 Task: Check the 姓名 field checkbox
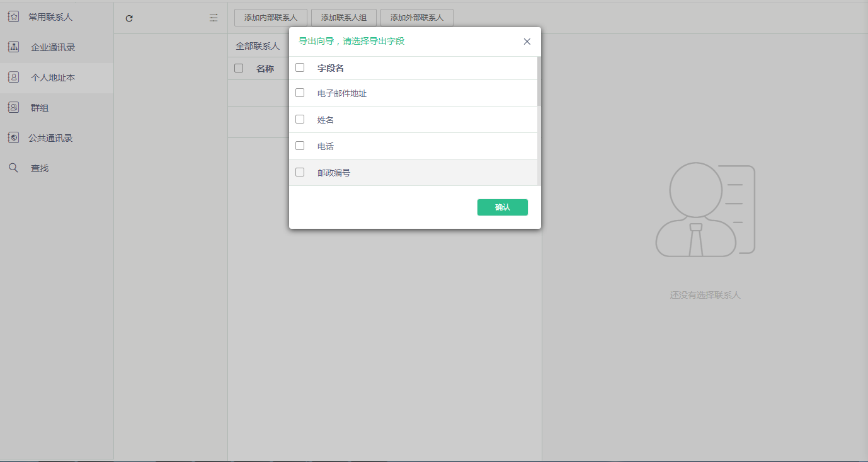pyautogui.click(x=300, y=119)
